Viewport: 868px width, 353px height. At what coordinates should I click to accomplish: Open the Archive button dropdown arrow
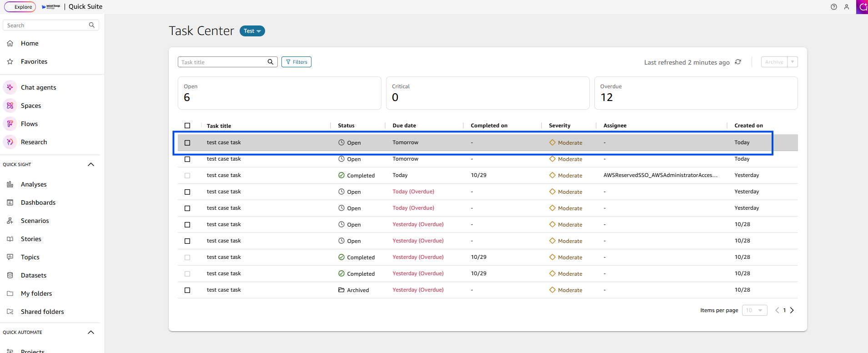(x=793, y=62)
